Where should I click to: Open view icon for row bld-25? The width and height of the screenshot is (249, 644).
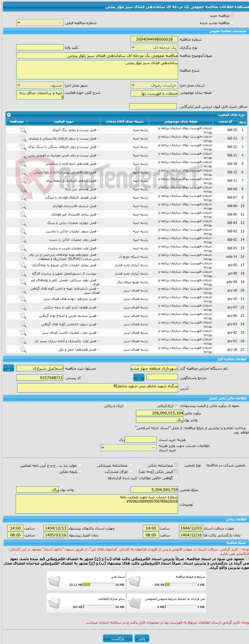pyautogui.click(x=22, y=130)
